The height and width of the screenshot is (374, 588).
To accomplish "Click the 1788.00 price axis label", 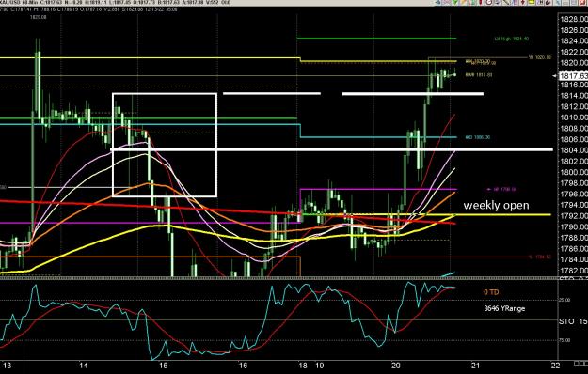I will (573, 238).
